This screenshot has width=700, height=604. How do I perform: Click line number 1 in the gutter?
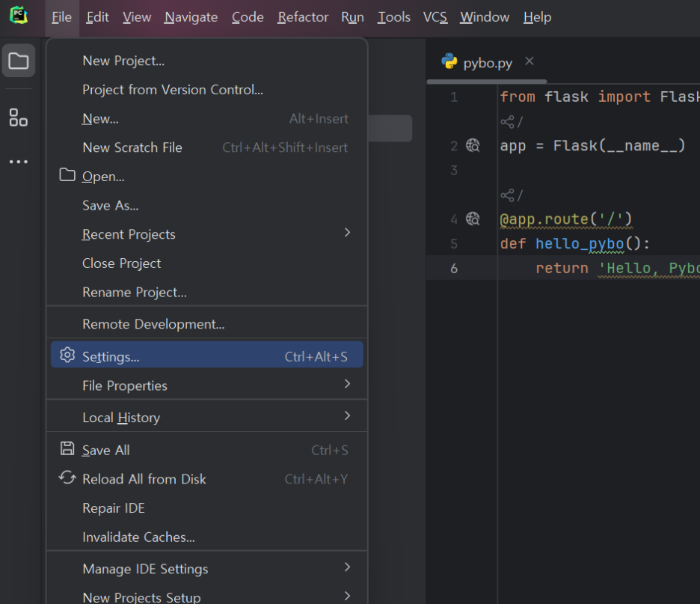coord(454,97)
